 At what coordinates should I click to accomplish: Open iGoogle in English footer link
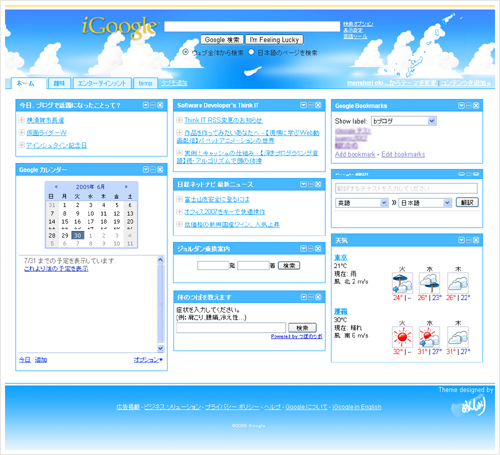[357, 407]
